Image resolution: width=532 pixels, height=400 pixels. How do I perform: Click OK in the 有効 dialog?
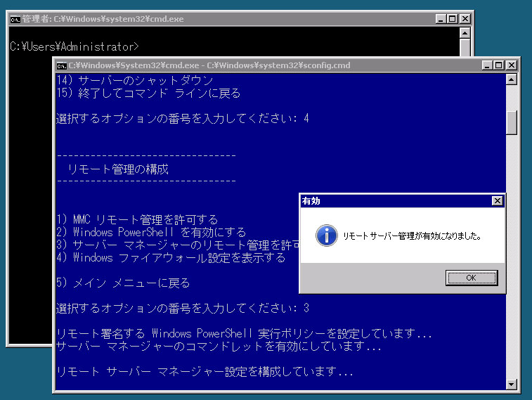pyautogui.click(x=472, y=278)
